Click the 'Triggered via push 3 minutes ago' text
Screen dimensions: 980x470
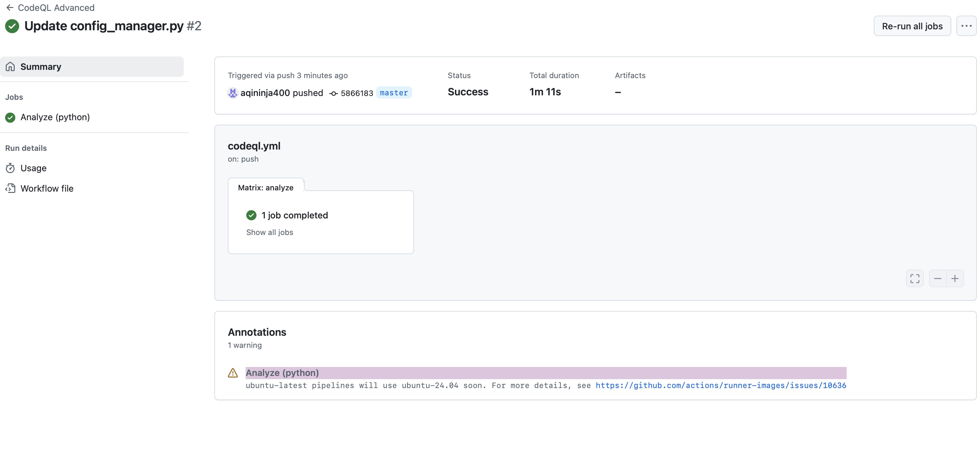pos(288,75)
